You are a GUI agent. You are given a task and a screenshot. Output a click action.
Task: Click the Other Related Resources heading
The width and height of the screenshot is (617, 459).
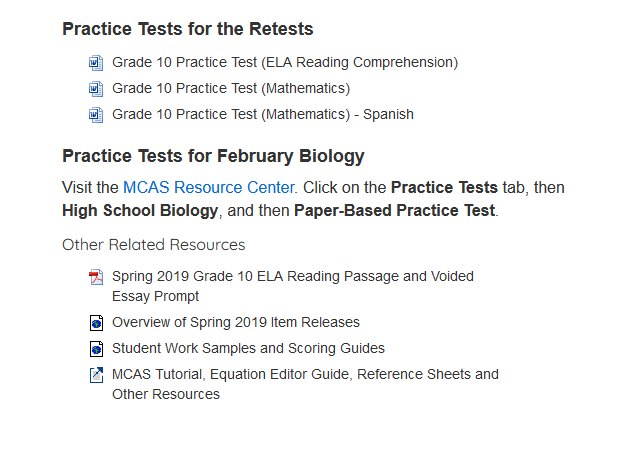[x=153, y=245]
